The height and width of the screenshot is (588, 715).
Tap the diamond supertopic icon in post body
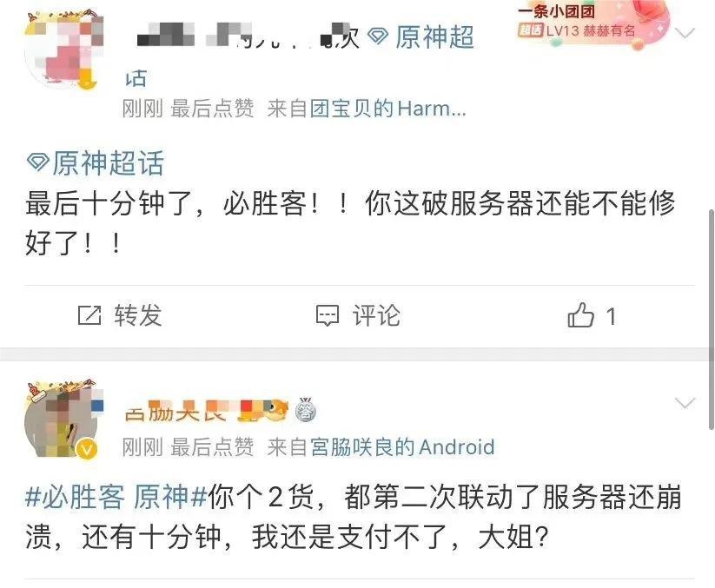38,162
